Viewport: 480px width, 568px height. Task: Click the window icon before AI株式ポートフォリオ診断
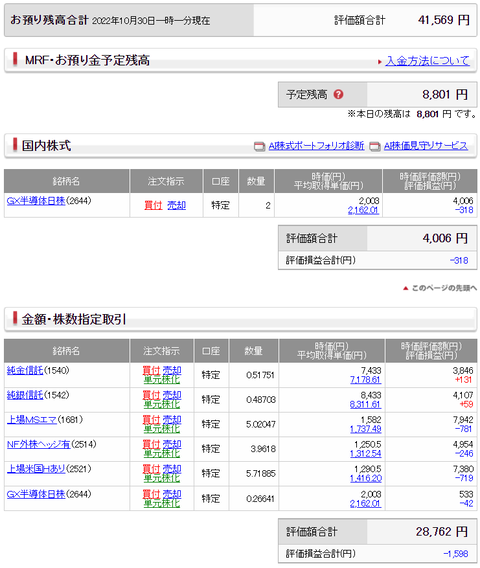click(x=259, y=146)
